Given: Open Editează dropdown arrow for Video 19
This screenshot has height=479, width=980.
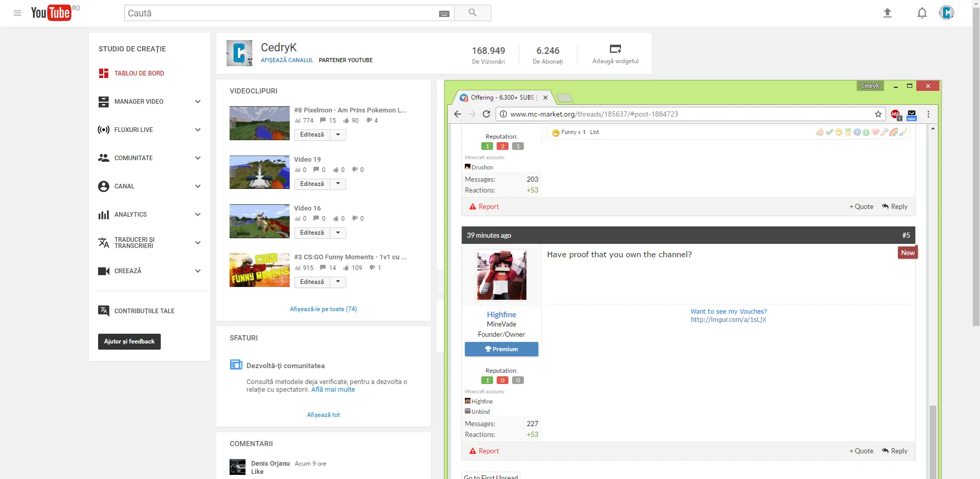Looking at the screenshot, I should point(338,184).
